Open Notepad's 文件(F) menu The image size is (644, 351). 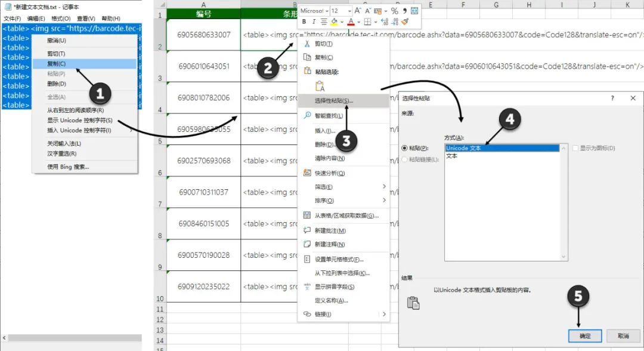(13, 19)
